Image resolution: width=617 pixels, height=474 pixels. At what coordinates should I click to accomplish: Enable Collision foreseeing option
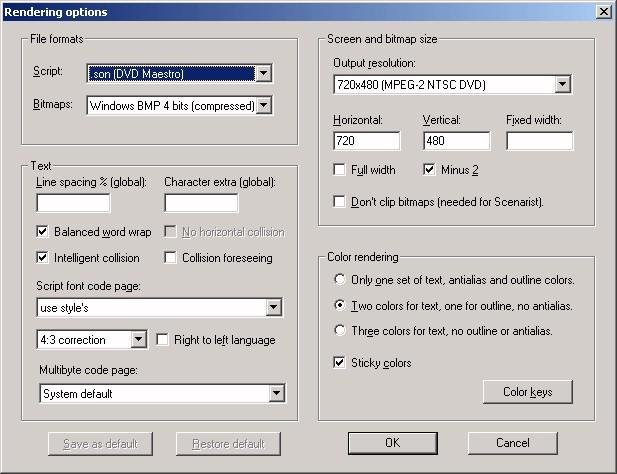[x=171, y=258]
